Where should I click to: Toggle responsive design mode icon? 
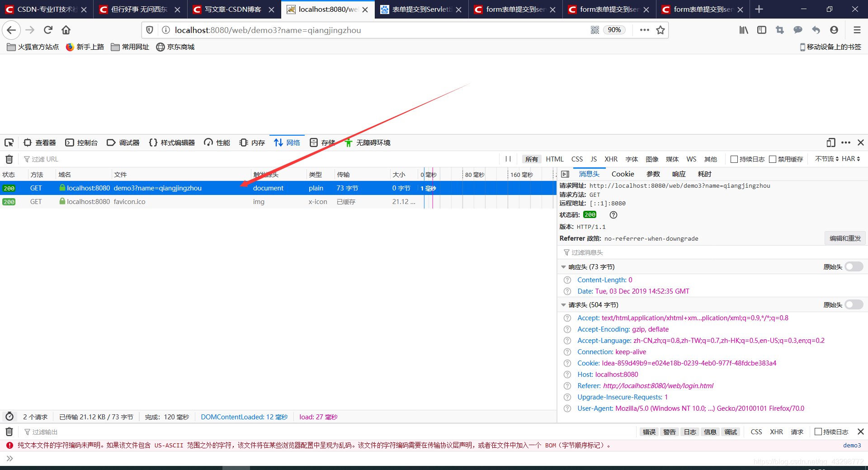(x=830, y=142)
